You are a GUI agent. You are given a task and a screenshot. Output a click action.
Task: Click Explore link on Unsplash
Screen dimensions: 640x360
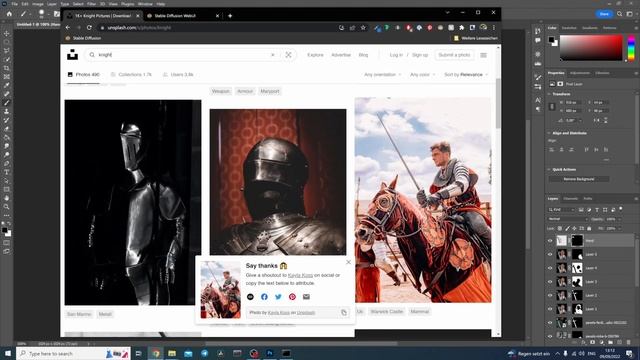point(316,55)
